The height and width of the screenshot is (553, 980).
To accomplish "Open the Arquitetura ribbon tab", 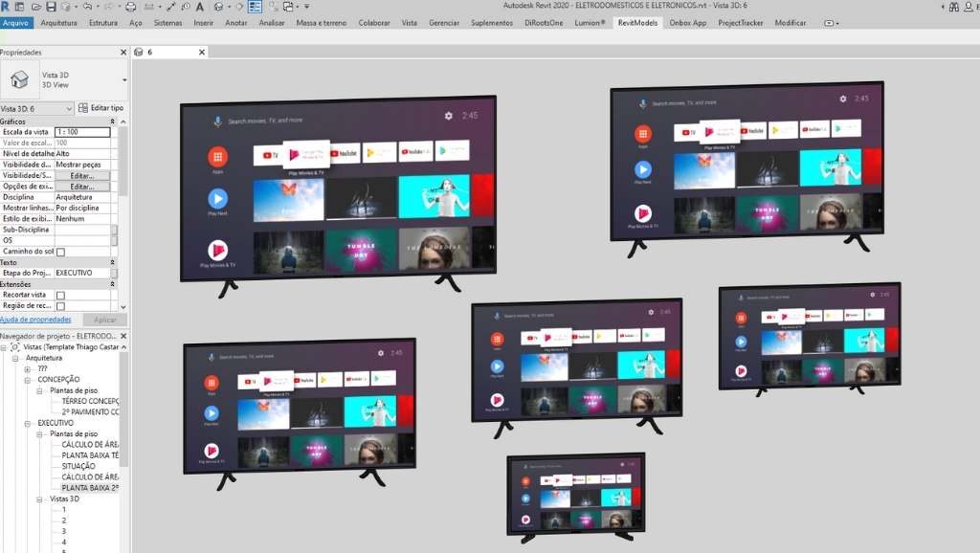I will click(59, 22).
